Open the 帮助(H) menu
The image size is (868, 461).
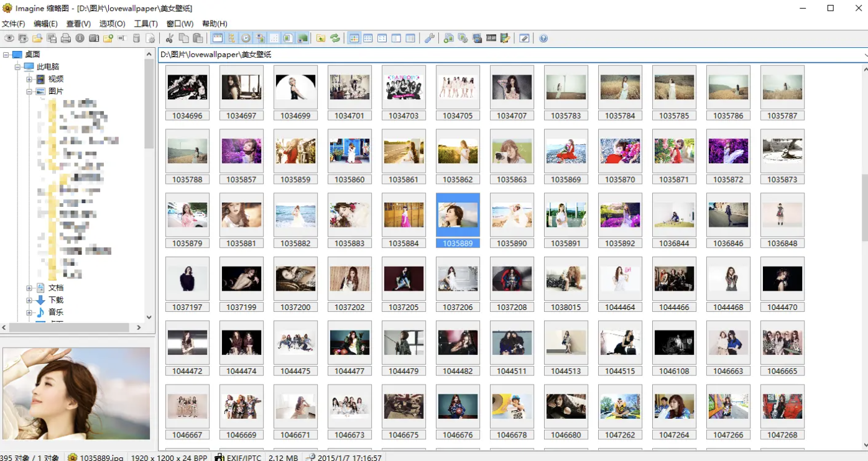(215, 24)
